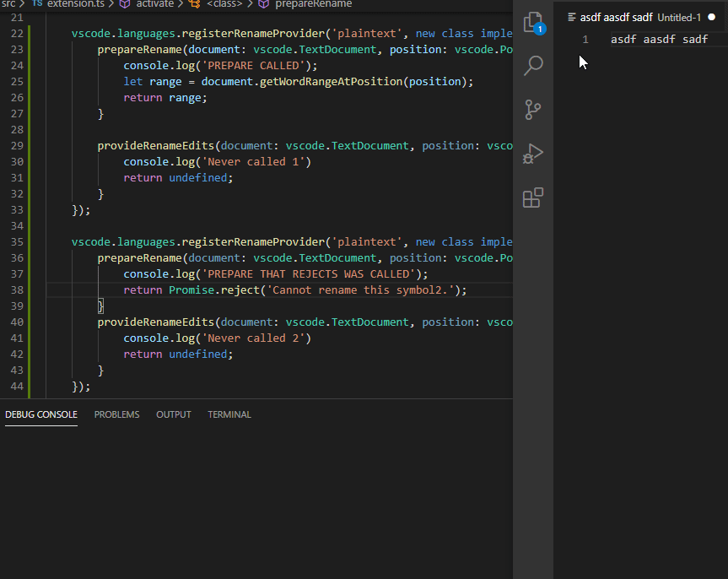Switch to the TERMINAL tab
Screen dimensions: 728x579
[229, 414]
